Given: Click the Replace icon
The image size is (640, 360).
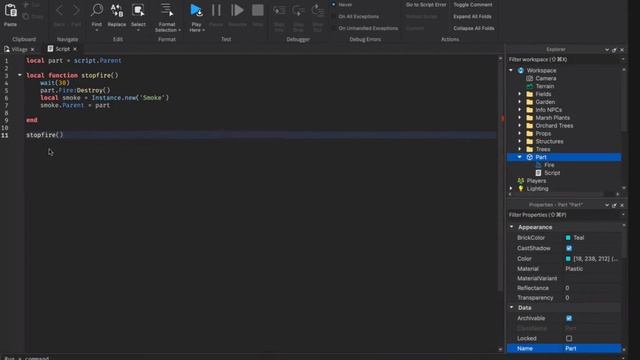Looking at the screenshot, I should pyautogui.click(x=117, y=10).
